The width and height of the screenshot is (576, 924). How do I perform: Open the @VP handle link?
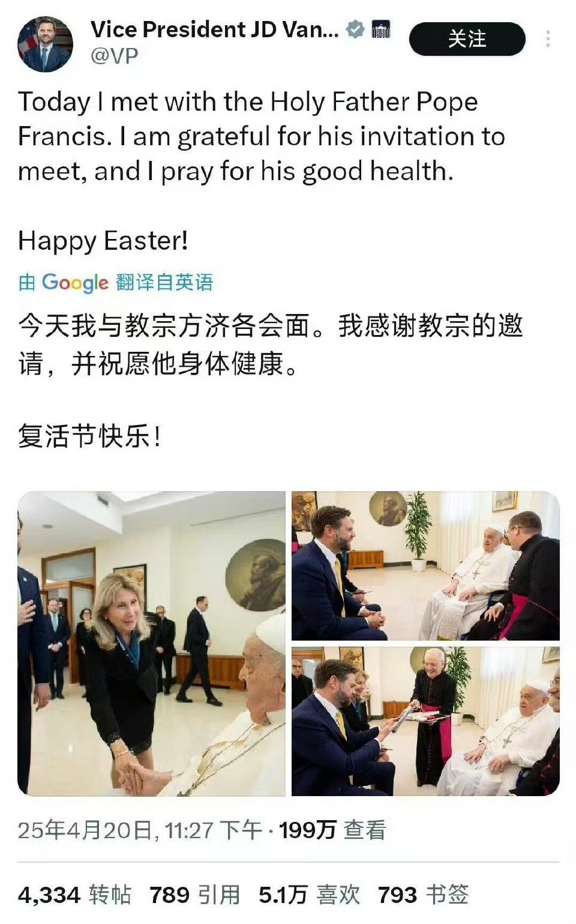point(115,56)
